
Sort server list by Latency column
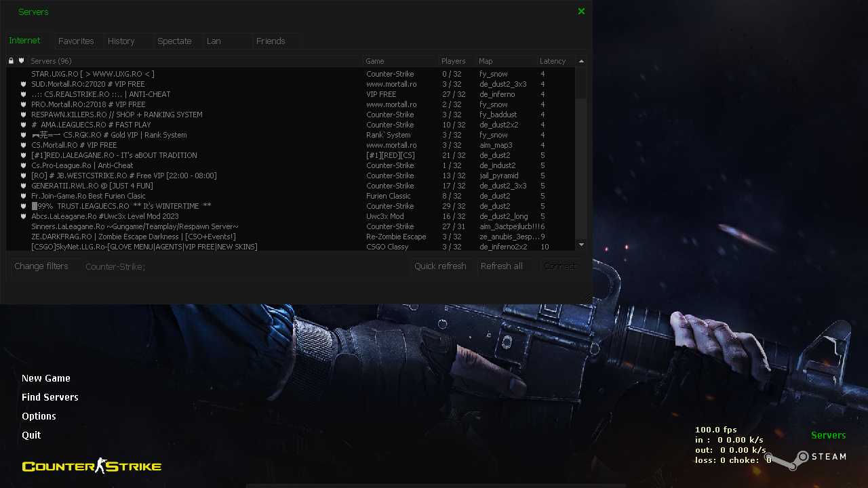(x=555, y=61)
